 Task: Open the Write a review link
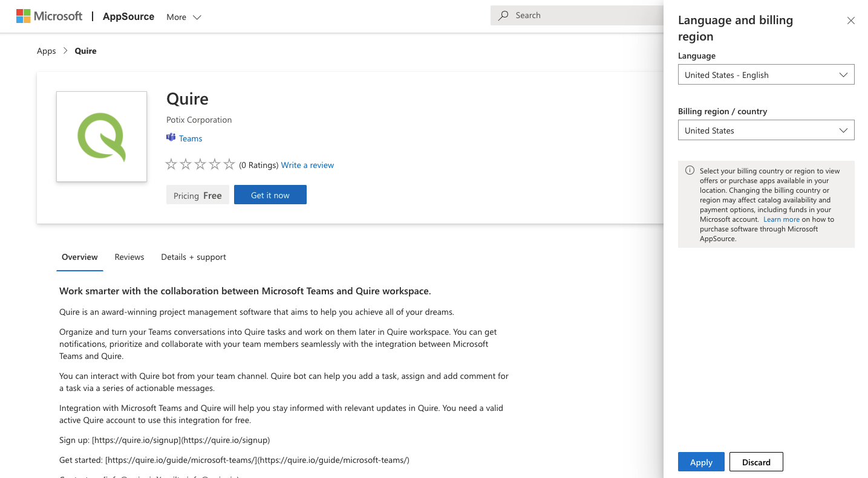pyautogui.click(x=307, y=165)
